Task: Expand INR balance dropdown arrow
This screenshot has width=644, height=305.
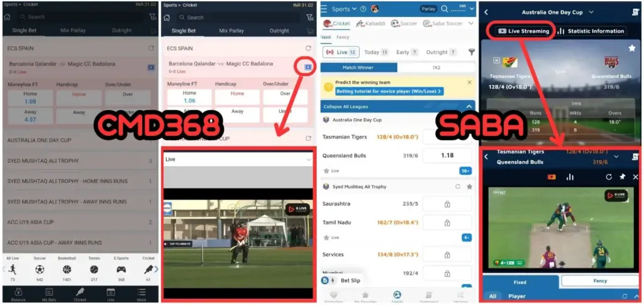Action: [472, 9]
